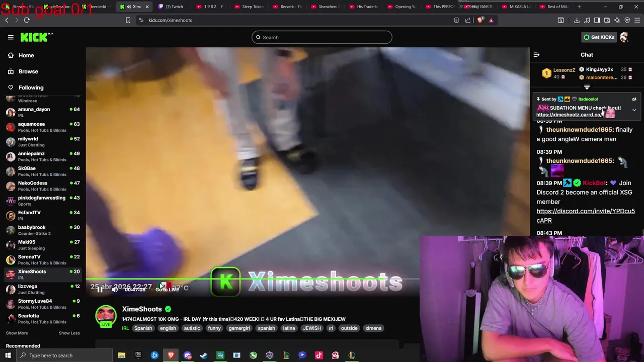This screenshot has height=362, width=644.
Task: Click Show More in following list
Action: pyautogui.click(x=17, y=333)
